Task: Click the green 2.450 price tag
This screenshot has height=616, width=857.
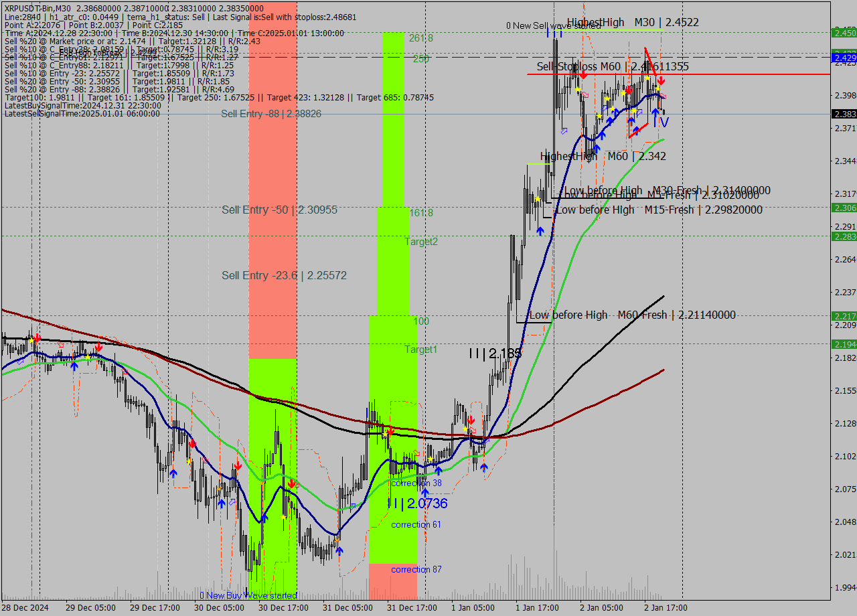Action: (844, 33)
